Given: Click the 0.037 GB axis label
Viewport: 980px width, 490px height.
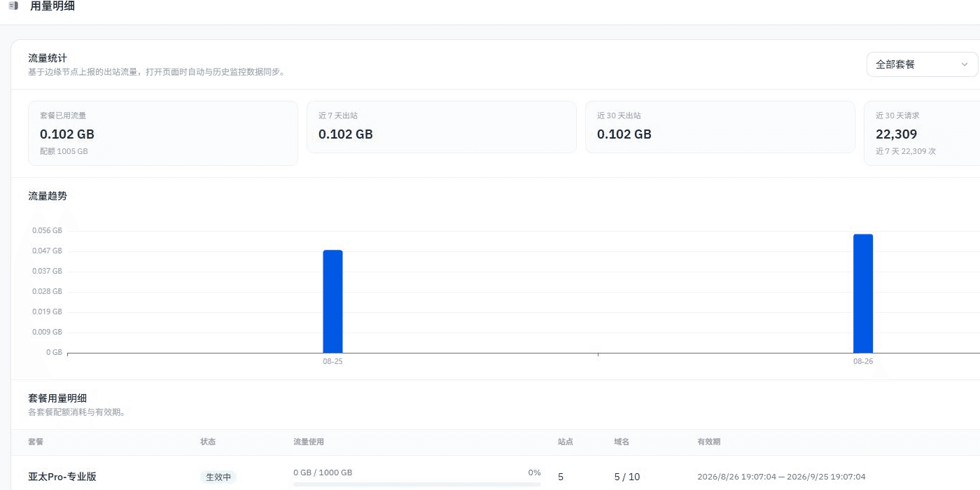Looking at the screenshot, I should click(47, 271).
